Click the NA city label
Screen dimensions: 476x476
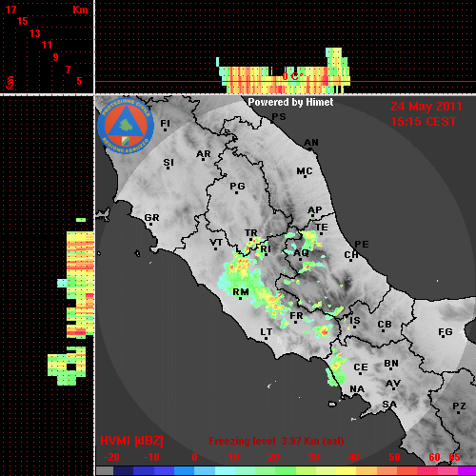click(357, 389)
